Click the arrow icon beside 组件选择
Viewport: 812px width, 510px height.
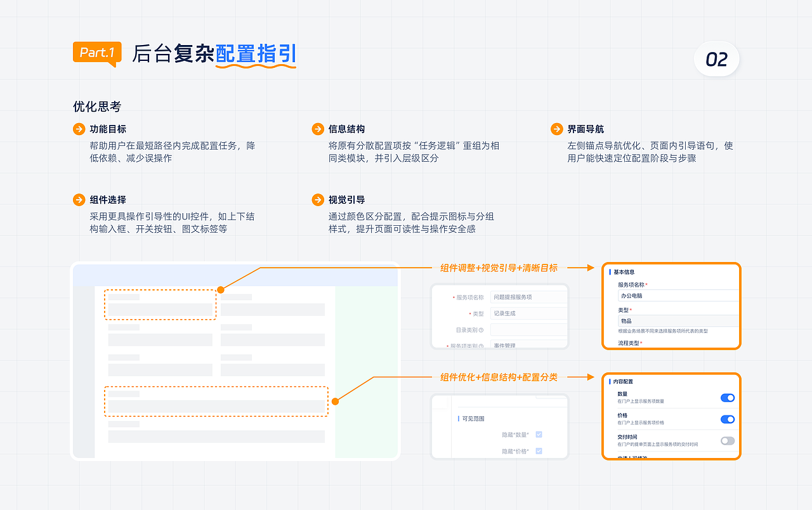tap(79, 200)
